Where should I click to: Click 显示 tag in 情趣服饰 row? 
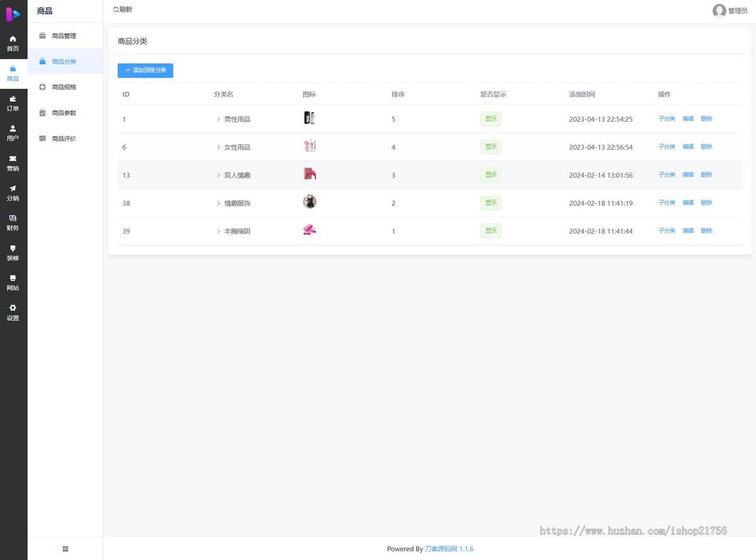point(491,203)
